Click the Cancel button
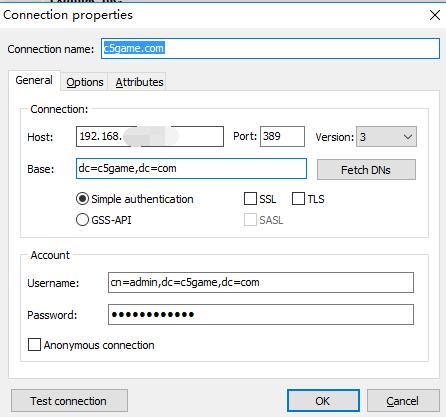 [x=403, y=401]
